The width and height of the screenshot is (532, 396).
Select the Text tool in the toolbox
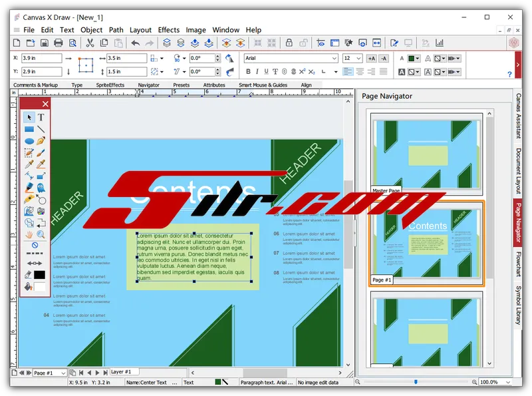point(41,118)
